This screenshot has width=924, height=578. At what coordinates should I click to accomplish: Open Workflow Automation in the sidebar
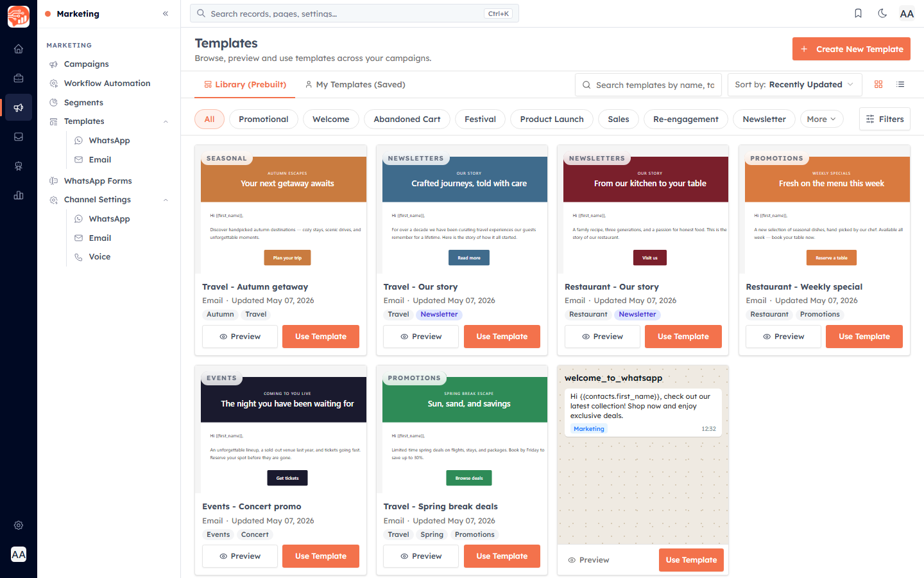tap(108, 83)
